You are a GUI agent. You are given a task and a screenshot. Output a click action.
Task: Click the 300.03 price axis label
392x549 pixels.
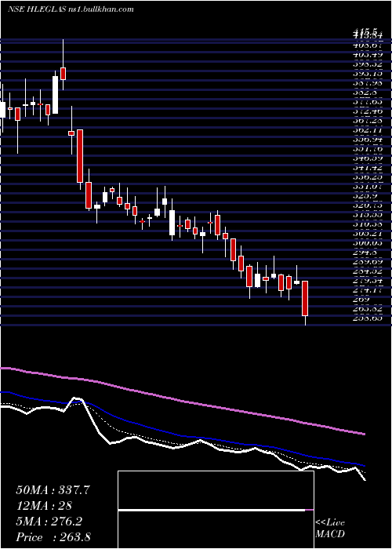pos(368,243)
